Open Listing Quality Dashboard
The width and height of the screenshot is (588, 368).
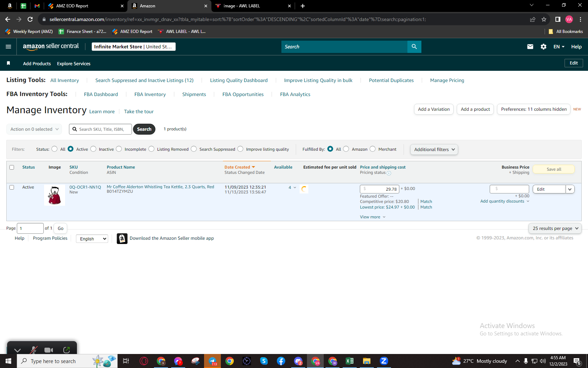[239, 80]
